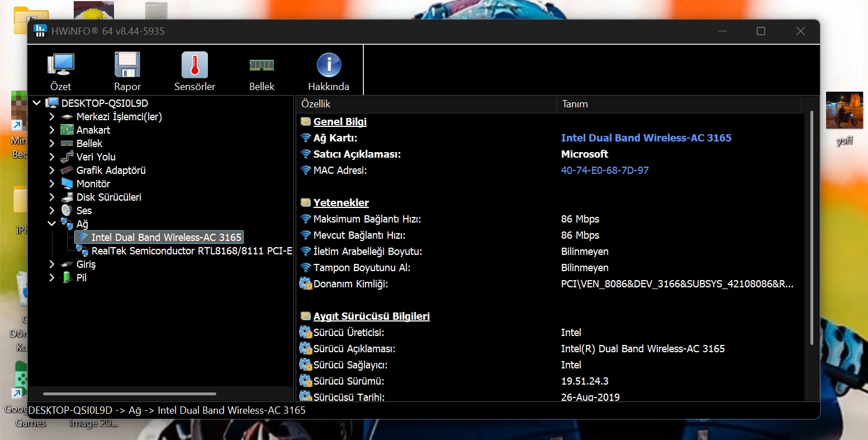Click the driver version value 19.51.24.3
868x440 pixels.
pos(585,381)
